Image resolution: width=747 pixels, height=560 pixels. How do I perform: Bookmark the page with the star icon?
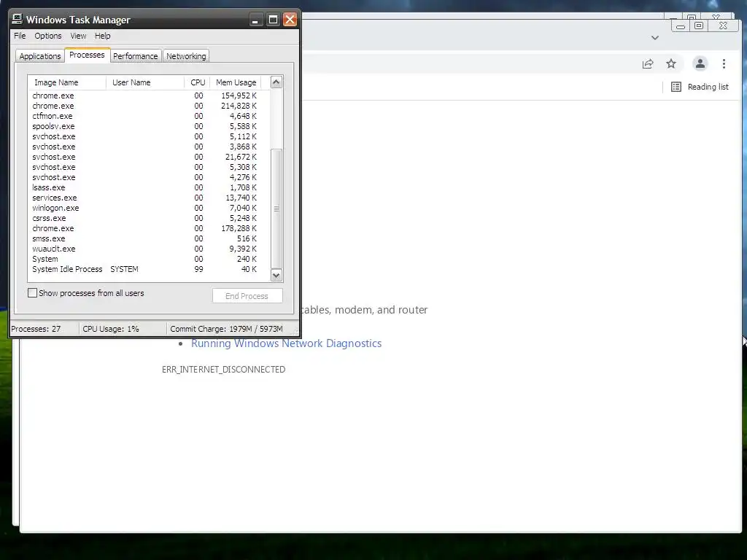671,64
